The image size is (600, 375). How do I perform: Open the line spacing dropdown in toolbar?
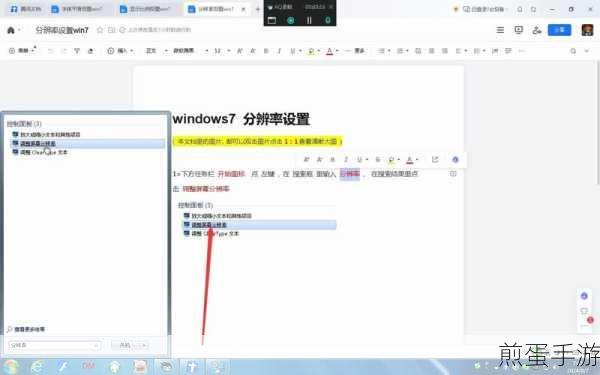[x=479, y=51]
